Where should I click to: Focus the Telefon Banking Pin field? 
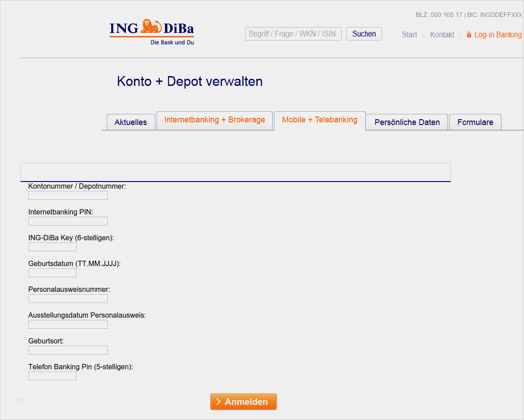tap(52, 376)
